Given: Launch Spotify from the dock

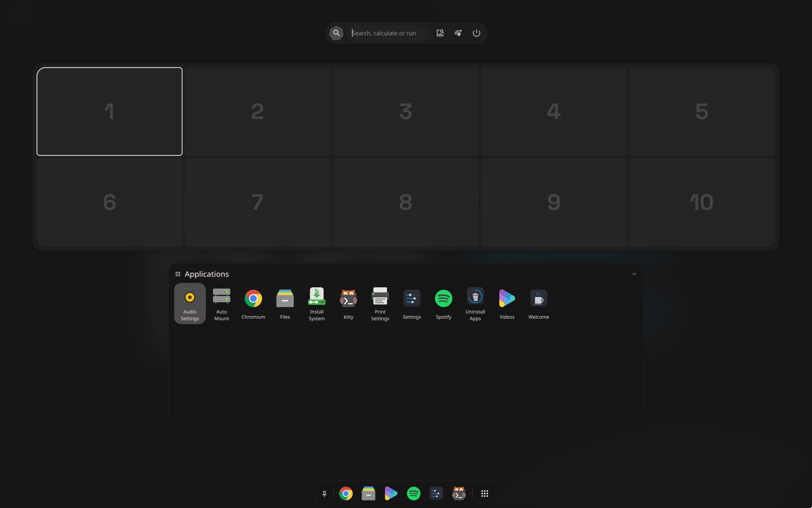Looking at the screenshot, I should pos(413,493).
